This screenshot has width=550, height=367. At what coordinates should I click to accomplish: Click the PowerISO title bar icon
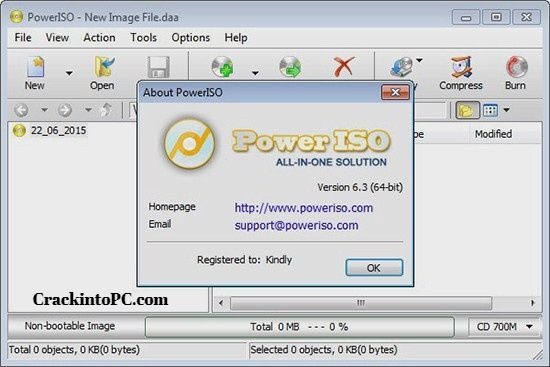(x=16, y=17)
